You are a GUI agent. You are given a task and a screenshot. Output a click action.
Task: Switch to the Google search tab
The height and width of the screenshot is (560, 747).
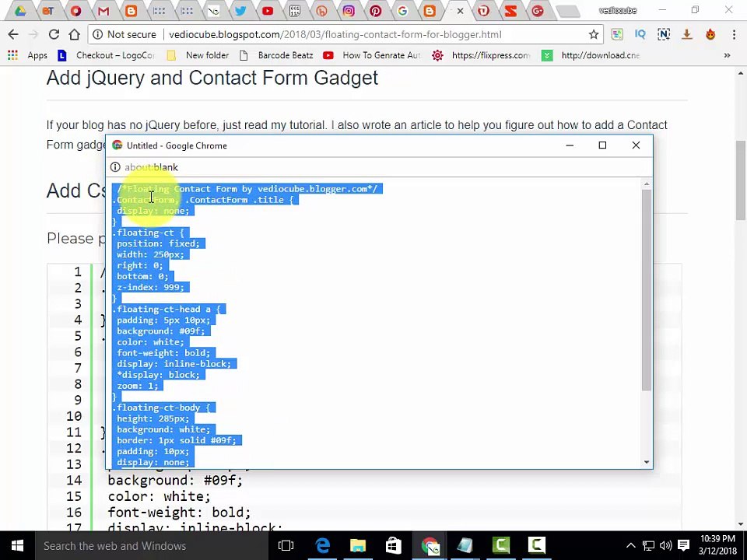click(x=403, y=10)
